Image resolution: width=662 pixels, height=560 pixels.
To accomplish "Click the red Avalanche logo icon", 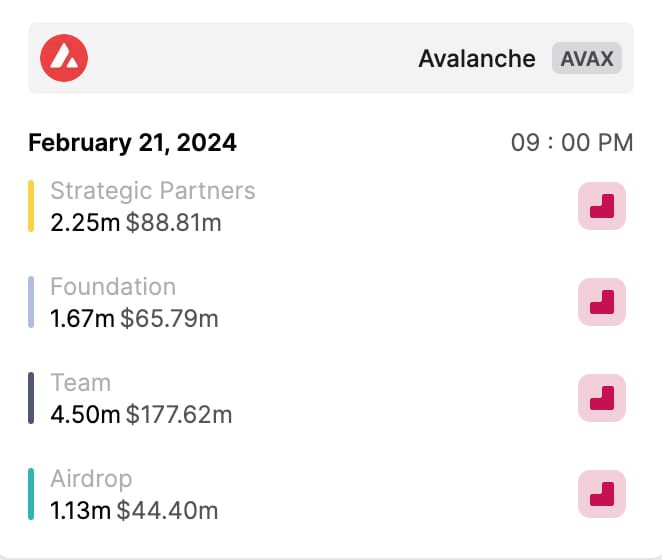I will pos(64,58).
